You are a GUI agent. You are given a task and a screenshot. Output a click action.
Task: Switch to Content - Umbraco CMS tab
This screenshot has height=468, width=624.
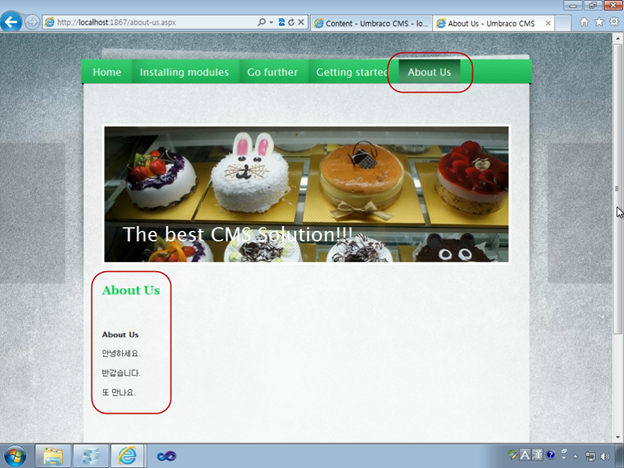click(371, 23)
